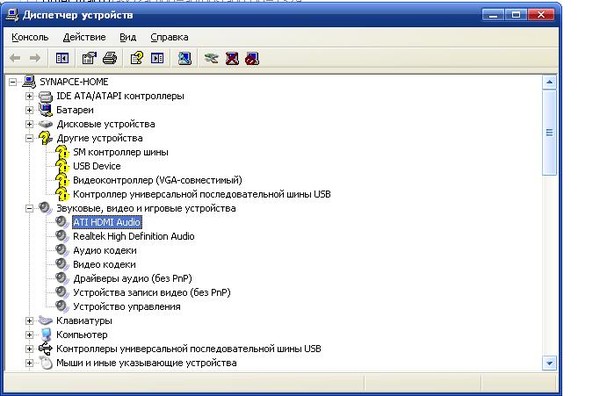Click the Дисковые устройства drive icon
This screenshot has height=396, width=600.
(45, 124)
